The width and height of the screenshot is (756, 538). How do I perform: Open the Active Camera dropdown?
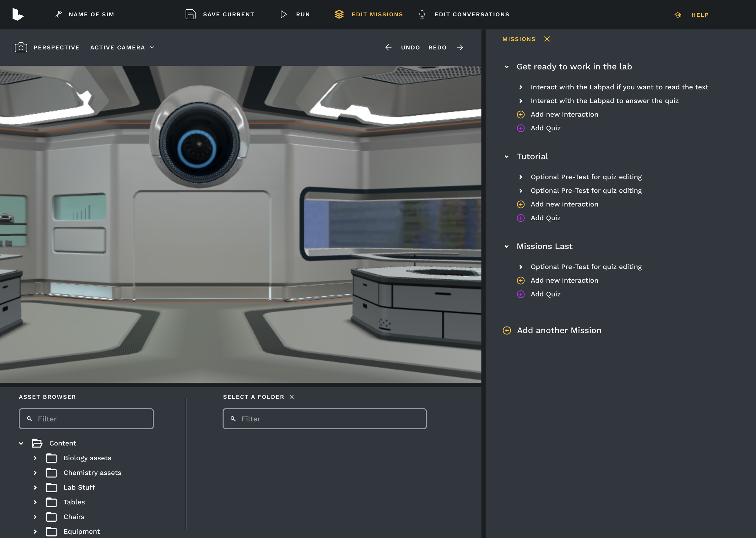(x=122, y=48)
